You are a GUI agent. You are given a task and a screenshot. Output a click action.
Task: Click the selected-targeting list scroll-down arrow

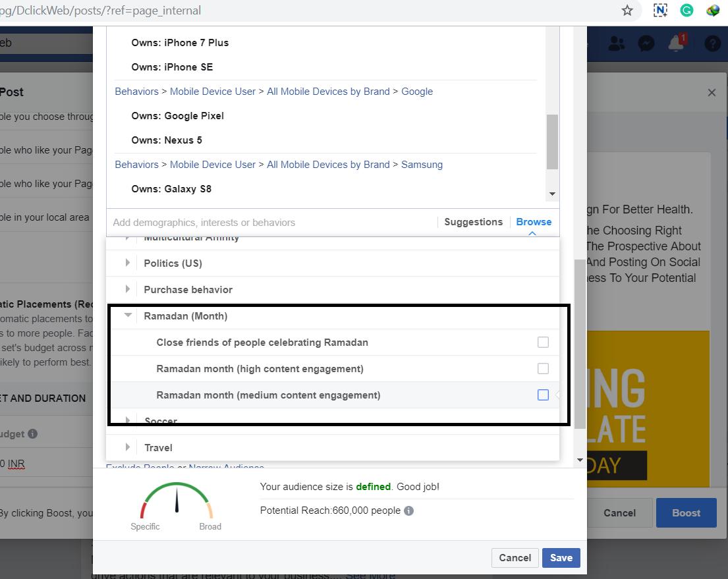coord(552,194)
